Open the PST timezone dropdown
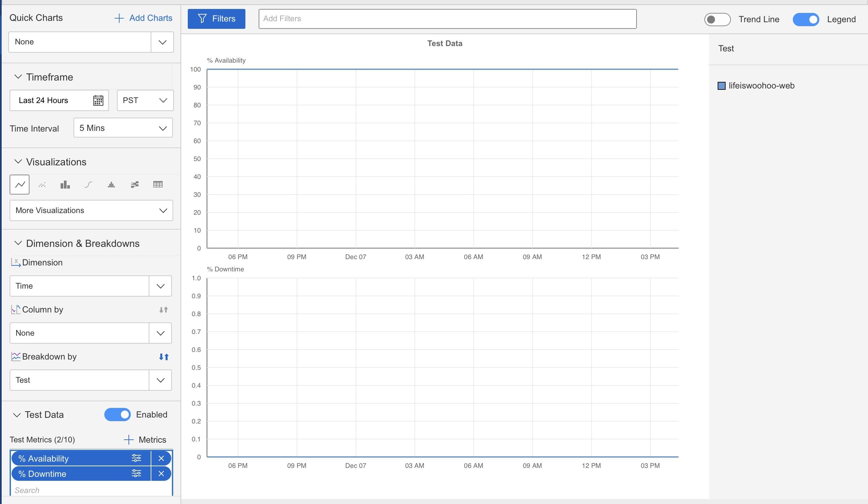Viewport: 868px width, 504px height. [x=145, y=100]
